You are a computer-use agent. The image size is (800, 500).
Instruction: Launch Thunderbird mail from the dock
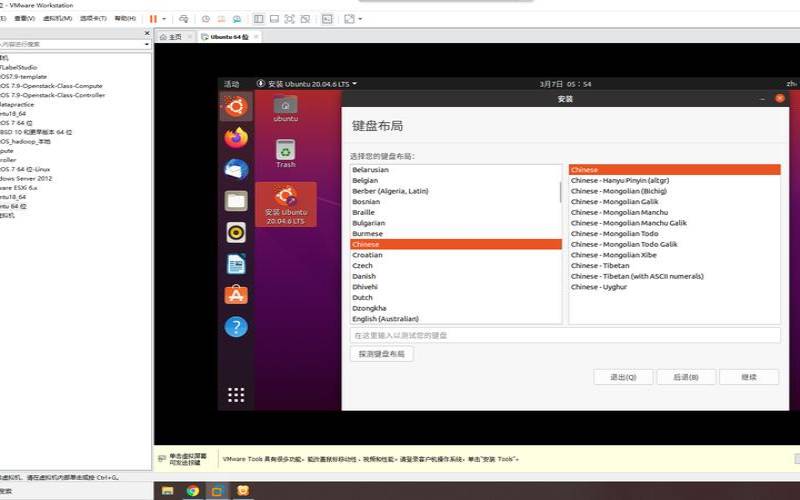236,169
